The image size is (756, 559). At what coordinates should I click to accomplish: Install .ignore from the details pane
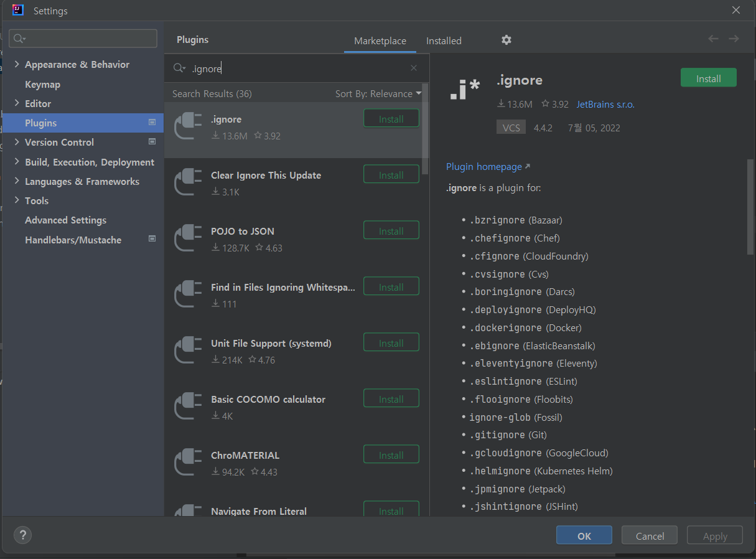(x=708, y=78)
